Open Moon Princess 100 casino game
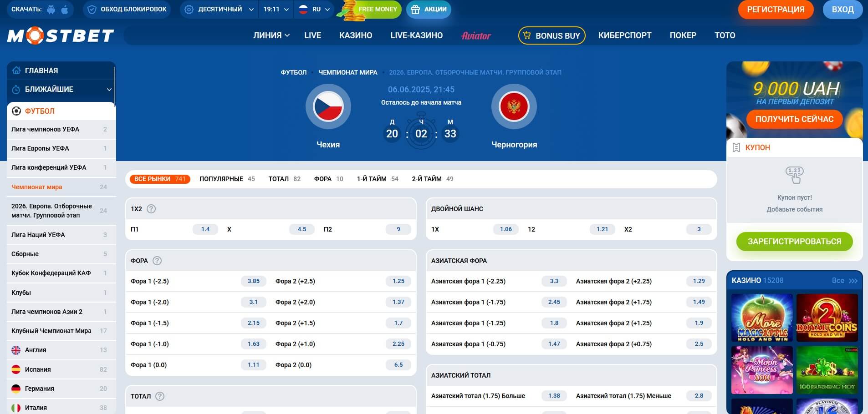868x414 pixels. coord(762,370)
